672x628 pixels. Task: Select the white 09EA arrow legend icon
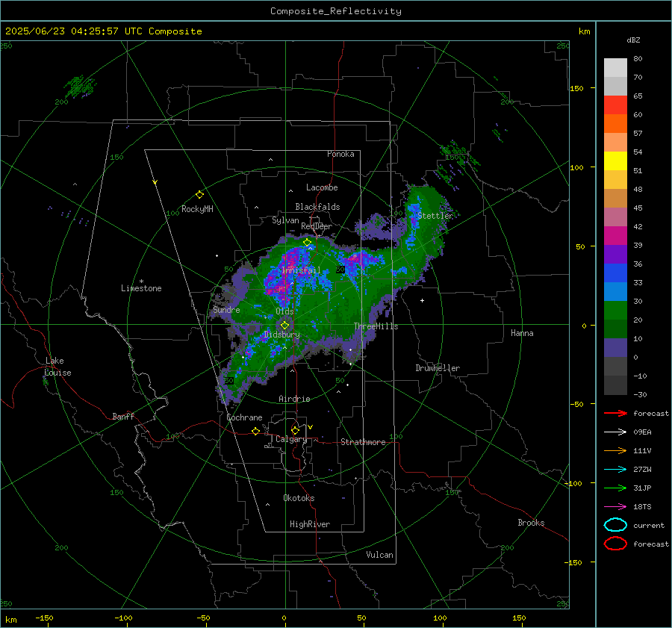point(615,432)
